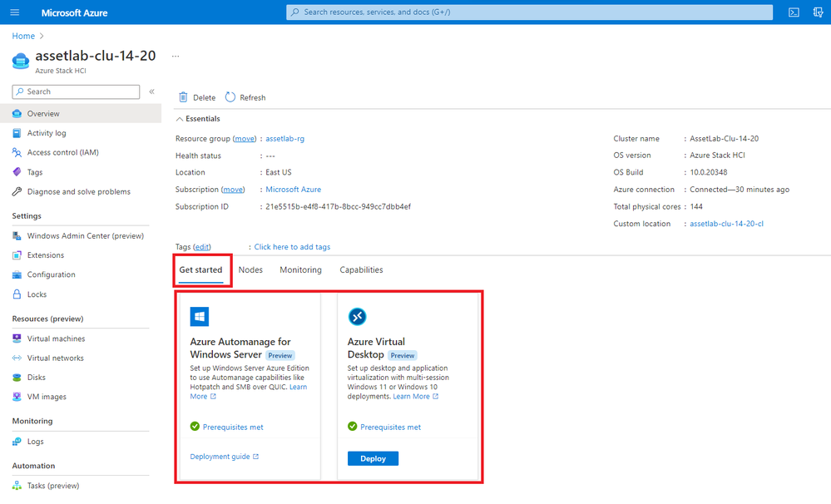
Task: Click the Microsoft Azure portal title
Action: [74, 12]
